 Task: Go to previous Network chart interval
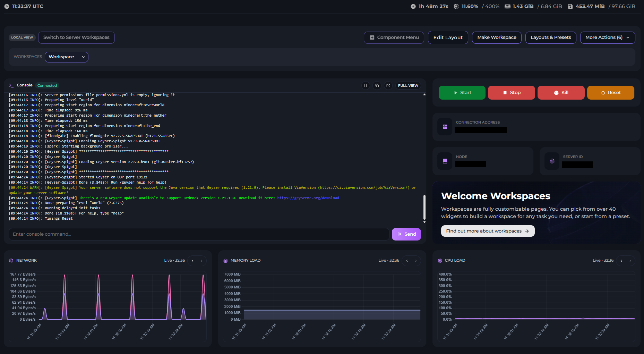click(193, 261)
